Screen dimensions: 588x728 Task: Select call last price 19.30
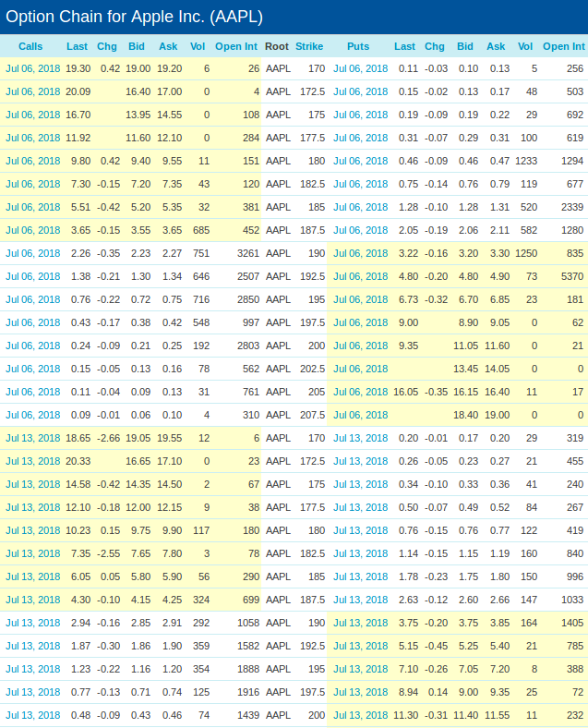click(x=78, y=68)
